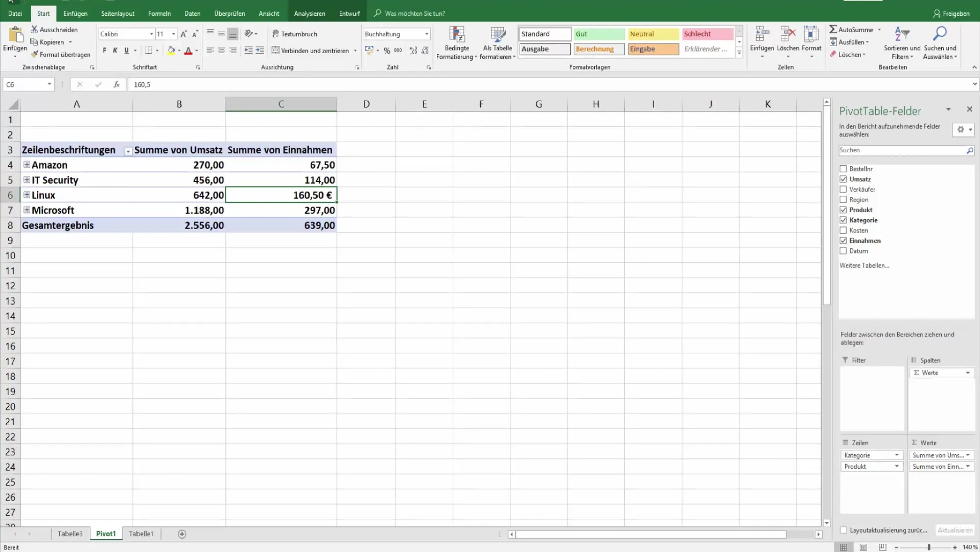The width and height of the screenshot is (980, 552).
Task: Check the Bestellnr field
Action: 843,169
